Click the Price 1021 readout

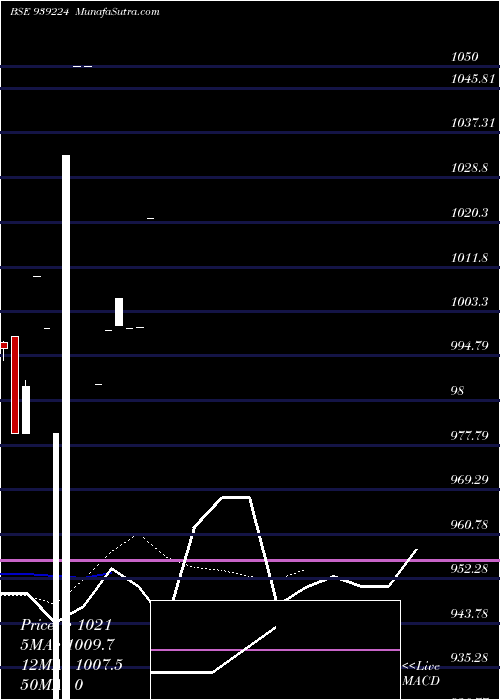[66, 625]
